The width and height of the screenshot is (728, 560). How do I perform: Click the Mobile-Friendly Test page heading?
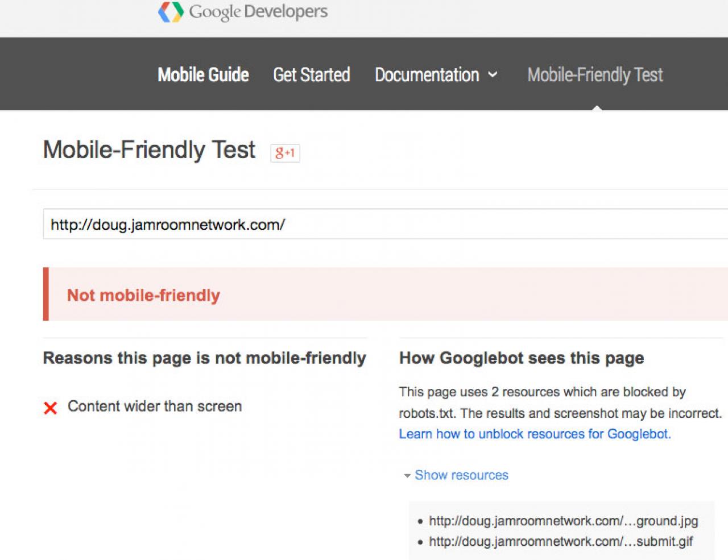[x=149, y=150]
